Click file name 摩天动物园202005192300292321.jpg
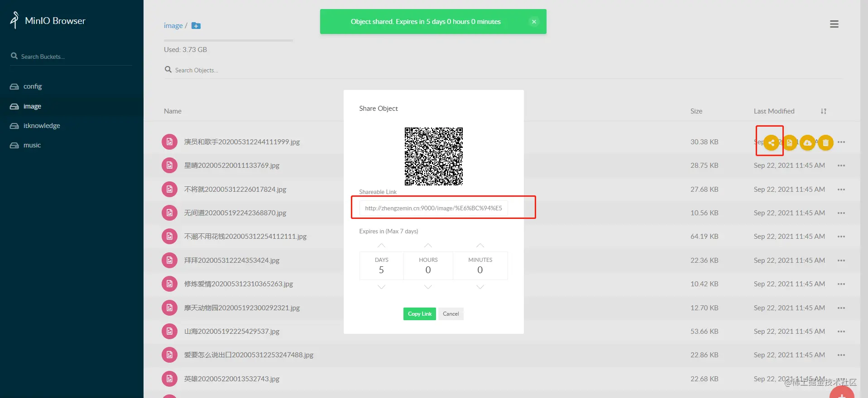Viewport: 868px width, 398px height. coord(242,308)
